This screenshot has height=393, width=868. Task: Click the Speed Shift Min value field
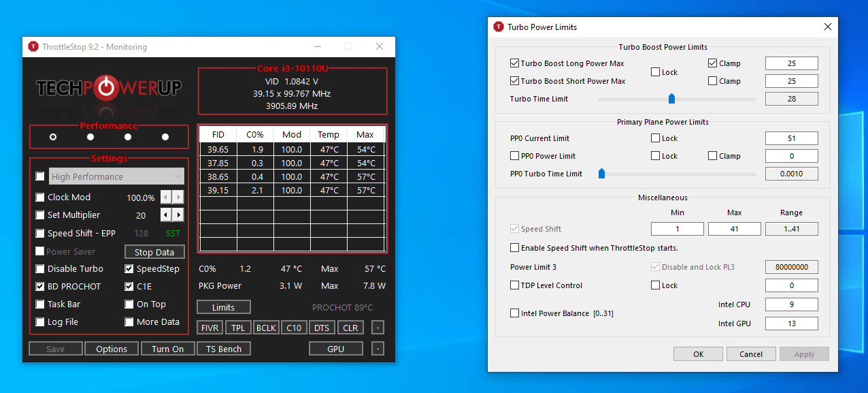coord(678,229)
